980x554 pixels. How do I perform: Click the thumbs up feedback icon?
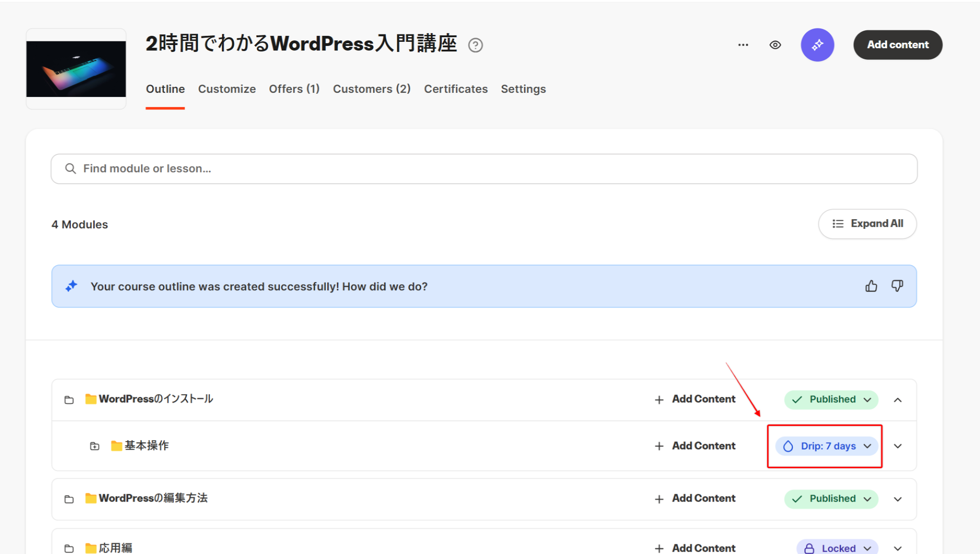[x=871, y=286]
